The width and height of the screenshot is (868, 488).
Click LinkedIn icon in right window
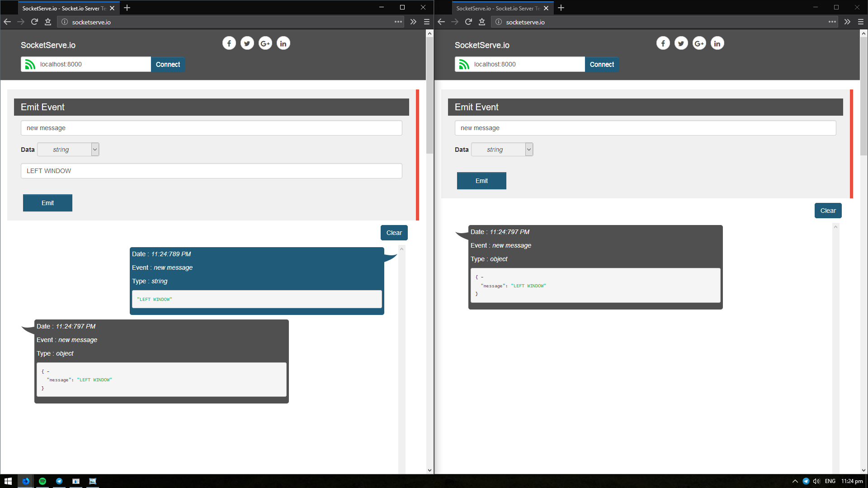coord(717,43)
